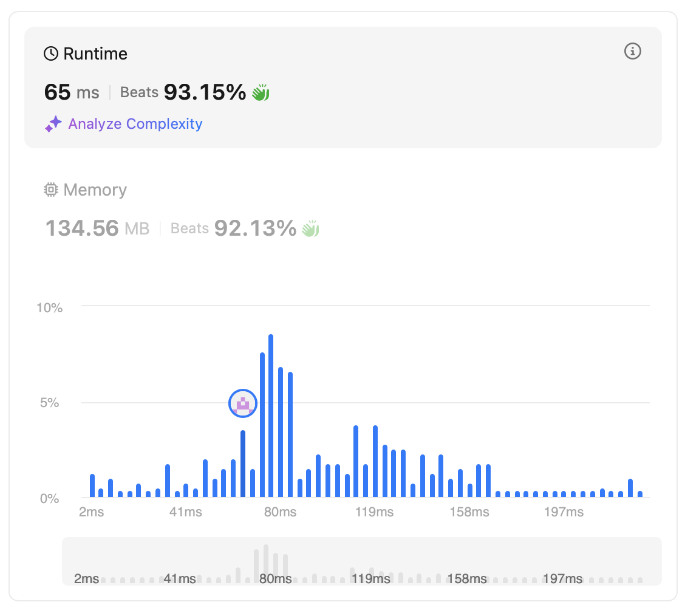This screenshot has height=616, width=685.
Task: Open the Analyze Complexity link
Action: click(135, 124)
